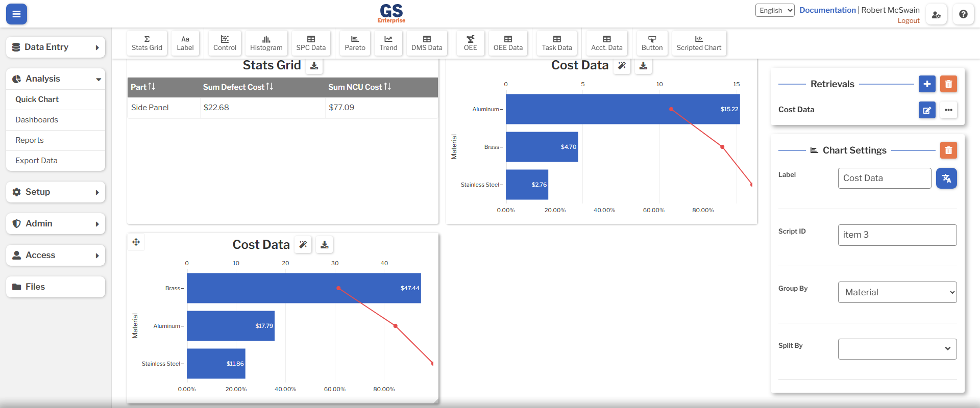Open the Files section
This screenshot has width=980, height=408.
56,287
